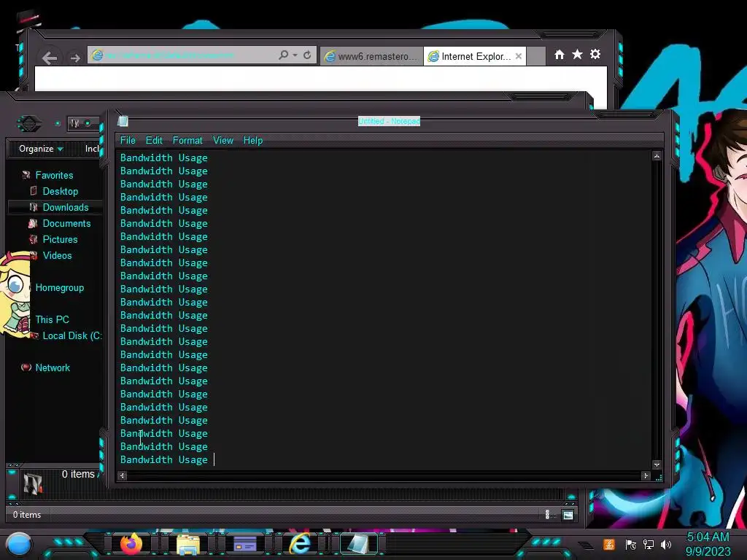Open the Tools gear in Internet Explorer
The width and height of the screenshot is (747, 560).
pyautogui.click(x=595, y=54)
